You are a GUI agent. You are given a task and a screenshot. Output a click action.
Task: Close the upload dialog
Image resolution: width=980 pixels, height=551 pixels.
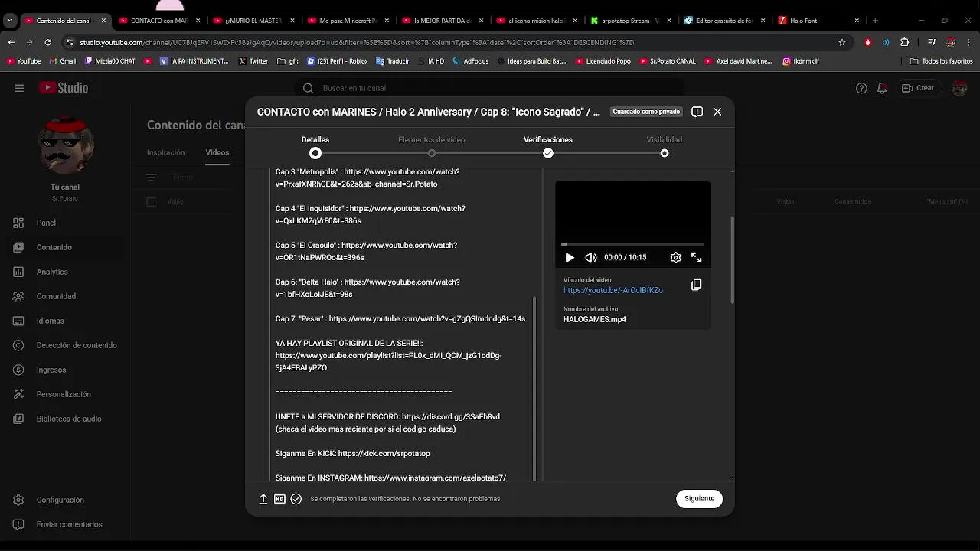(717, 112)
